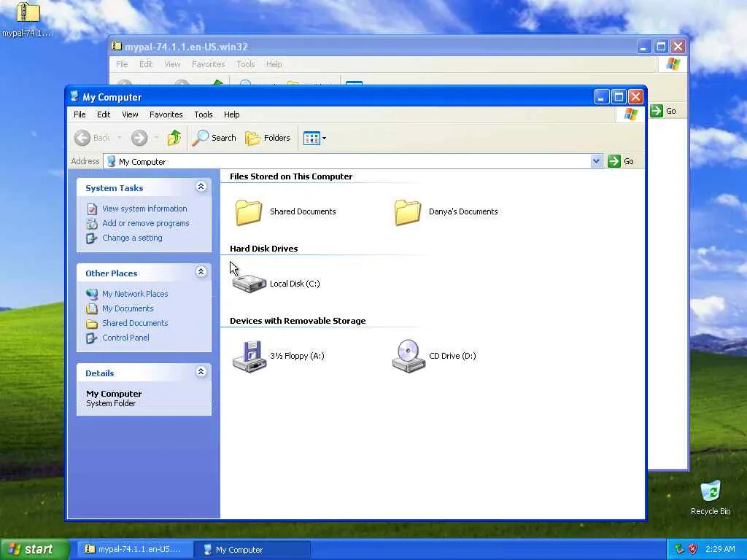Click the 2:29 AM system clock
The height and width of the screenshot is (560, 747).
tap(720, 549)
